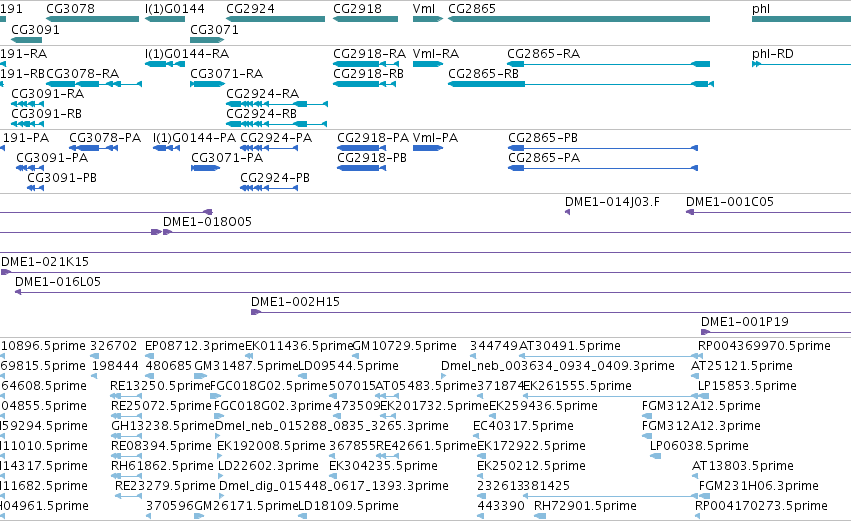The image size is (851, 521).
Task: Select the CG2918-PB protein
Action: pyautogui.click(x=361, y=168)
